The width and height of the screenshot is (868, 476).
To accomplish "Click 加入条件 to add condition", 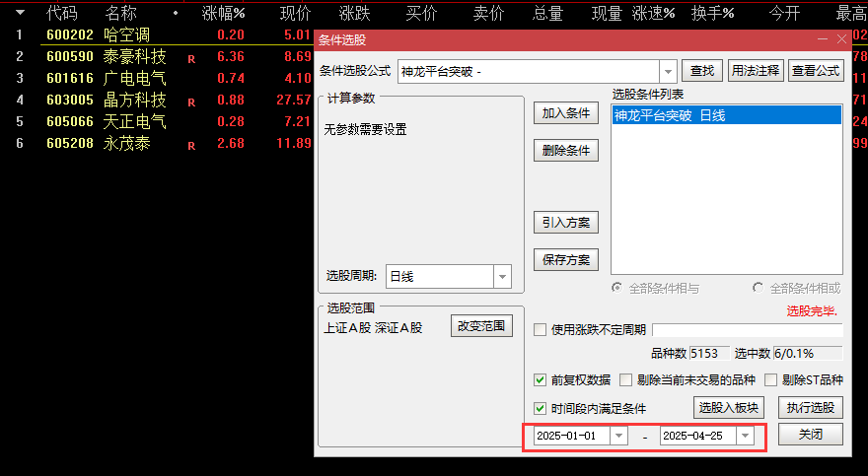I will click(566, 113).
